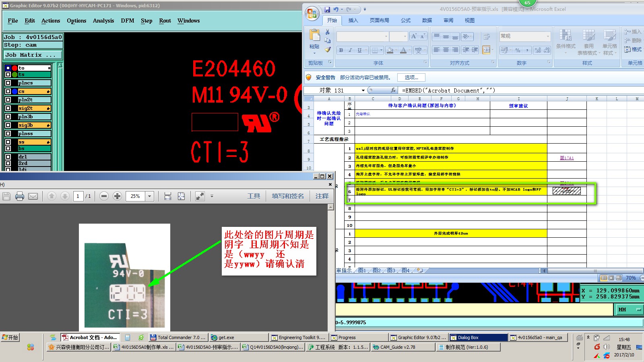Click the blue color swatch of 'cs' layer

tap(14, 91)
